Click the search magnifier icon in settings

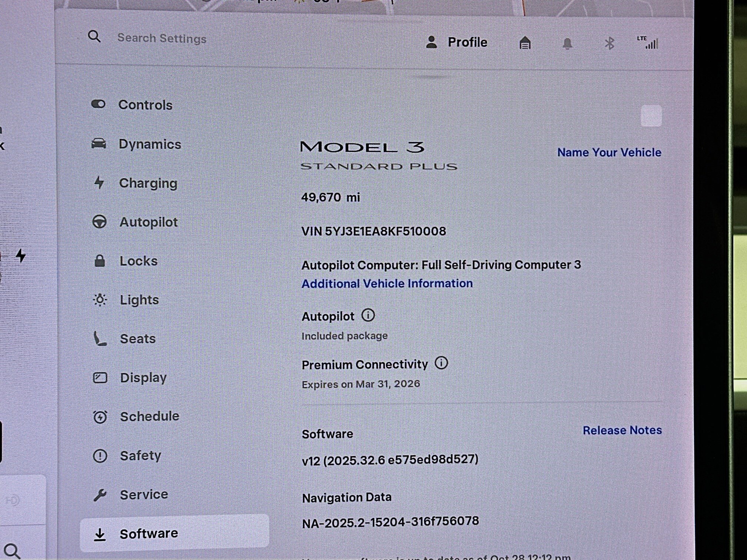pos(94,37)
